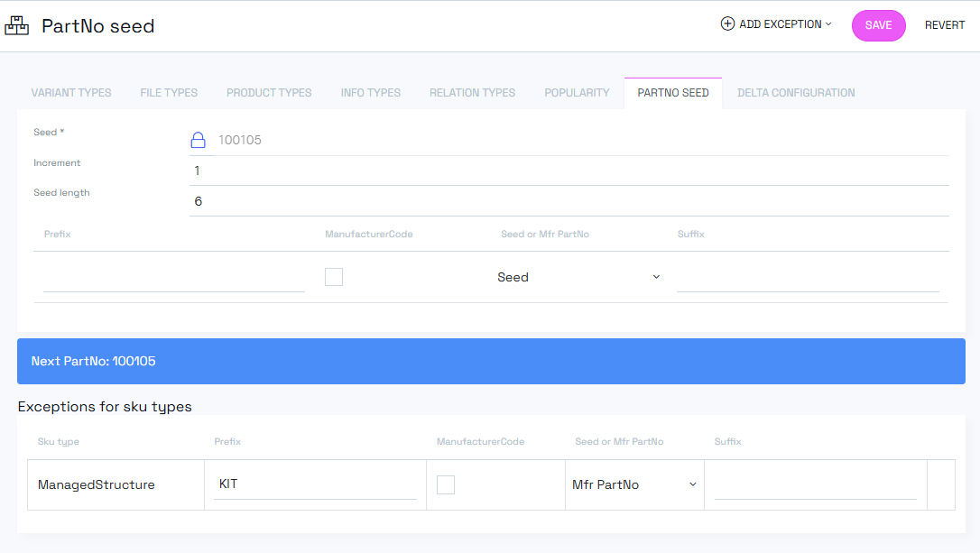Open the Delta Configuration tab
980x553 pixels.
coord(796,93)
